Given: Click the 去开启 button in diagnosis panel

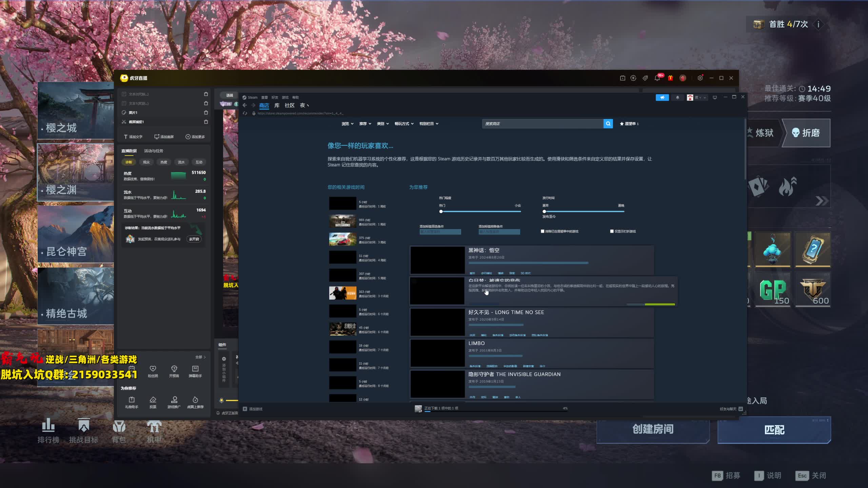Looking at the screenshot, I should (x=194, y=239).
